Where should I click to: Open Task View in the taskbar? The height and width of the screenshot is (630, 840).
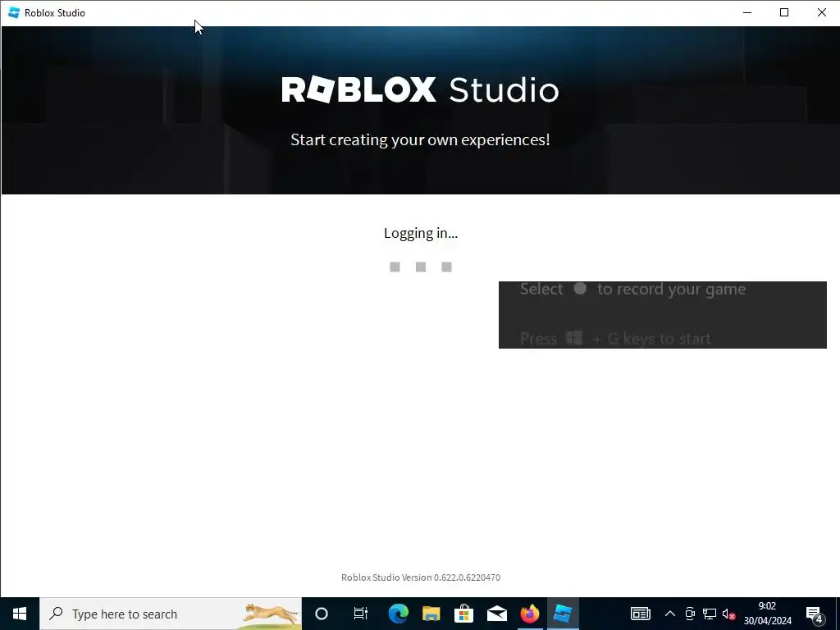pos(361,614)
